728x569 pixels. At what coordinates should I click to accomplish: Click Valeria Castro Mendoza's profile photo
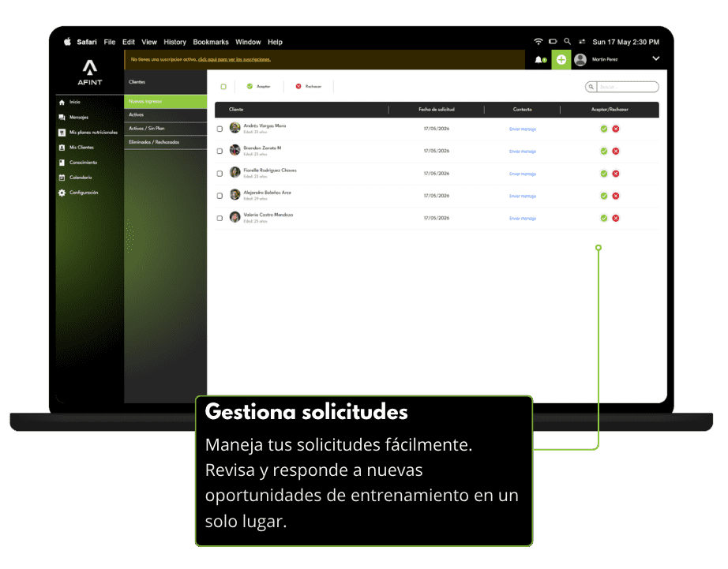[235, 217]
